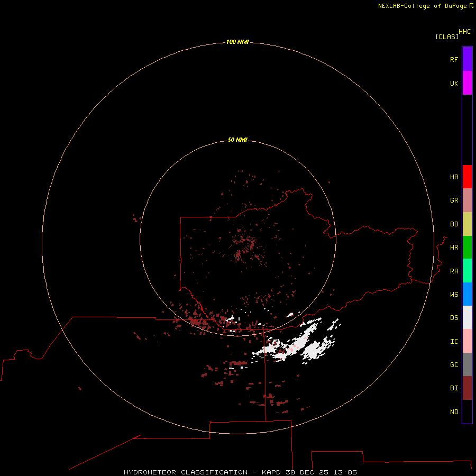Click the ND legend label

point(454,412)
